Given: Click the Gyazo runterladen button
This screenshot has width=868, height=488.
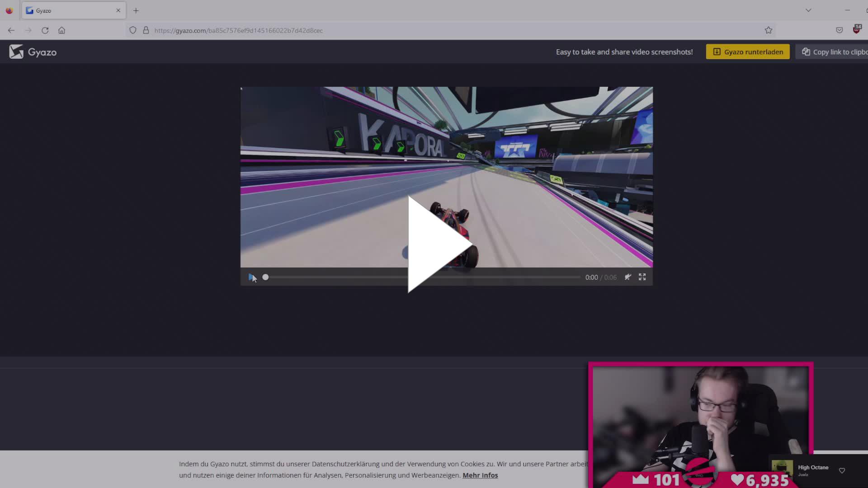Looking at the screenshot, I should point(747,52).
